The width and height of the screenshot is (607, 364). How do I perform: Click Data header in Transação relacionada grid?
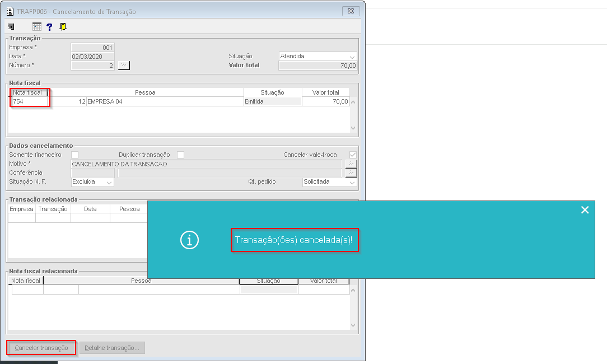(x=90, y=209)
